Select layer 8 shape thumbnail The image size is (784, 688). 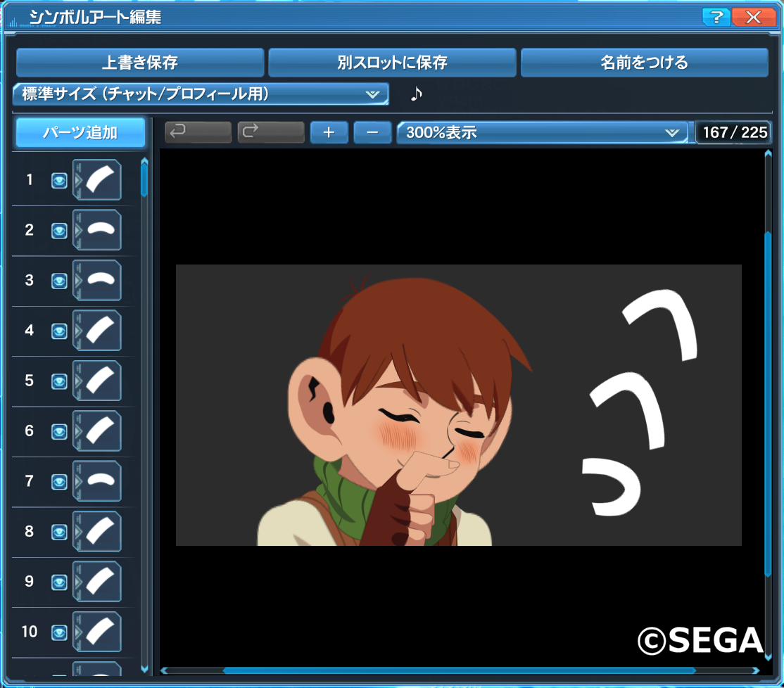pyautogui.click(x=98, y=531)
